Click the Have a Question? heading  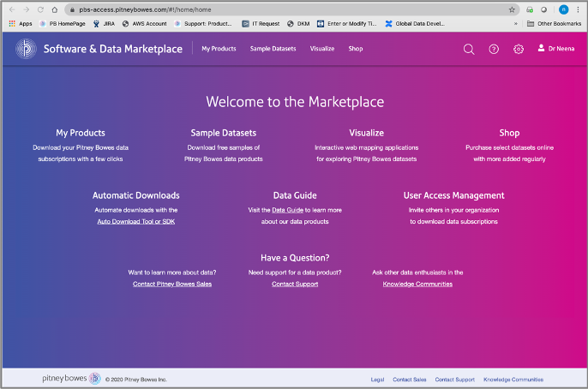click(x=295, y=258)
